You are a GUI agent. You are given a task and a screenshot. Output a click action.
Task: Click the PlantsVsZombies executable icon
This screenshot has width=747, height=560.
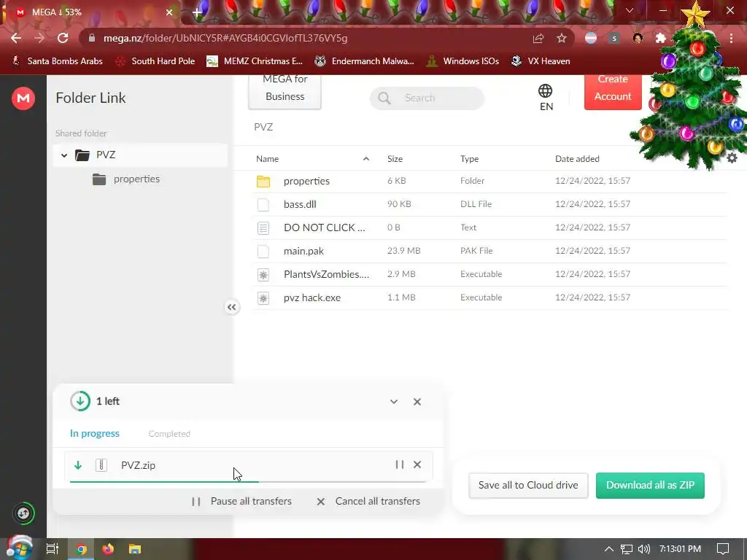[263, 274]
